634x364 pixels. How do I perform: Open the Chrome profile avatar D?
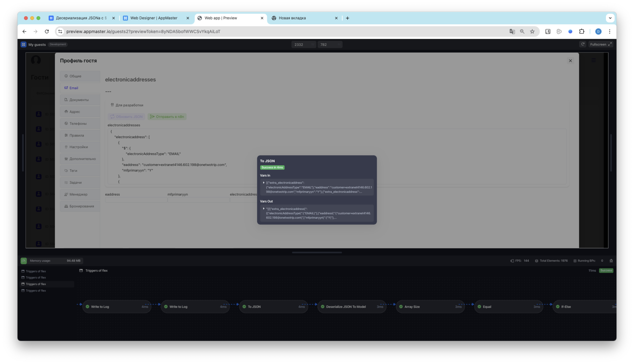pos(598,32)
